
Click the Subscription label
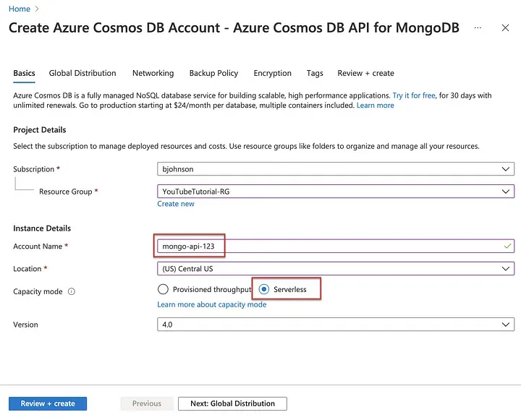pyautogui.click(x=33, y=169)
